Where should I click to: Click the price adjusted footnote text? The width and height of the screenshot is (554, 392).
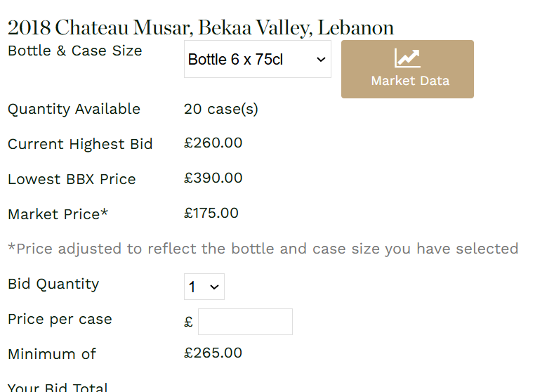[x=263, y=249]
